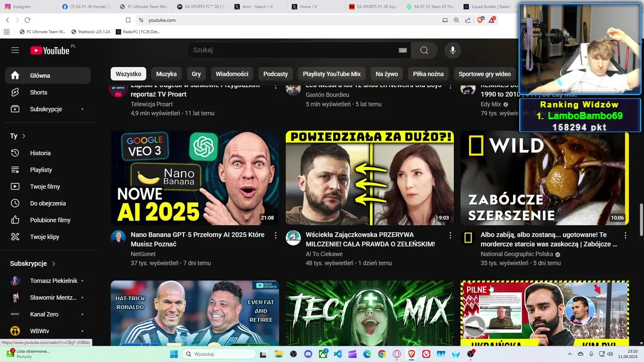Open Paletools bookmark
This screenshot has height=362, width=644.
coord(91,32)
